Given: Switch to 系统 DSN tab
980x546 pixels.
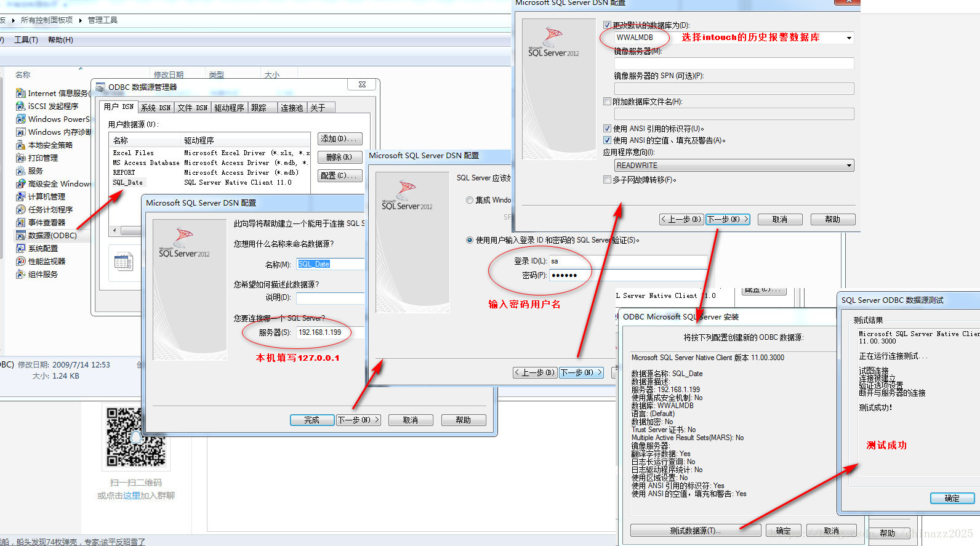Looking at the screenshot, I should (x=156, y=108).
